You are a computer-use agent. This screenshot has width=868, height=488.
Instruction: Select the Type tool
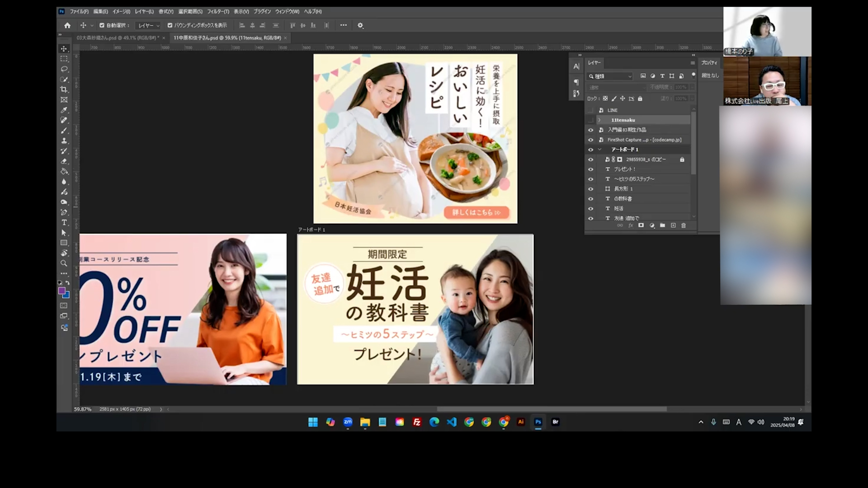pos(64,222)
